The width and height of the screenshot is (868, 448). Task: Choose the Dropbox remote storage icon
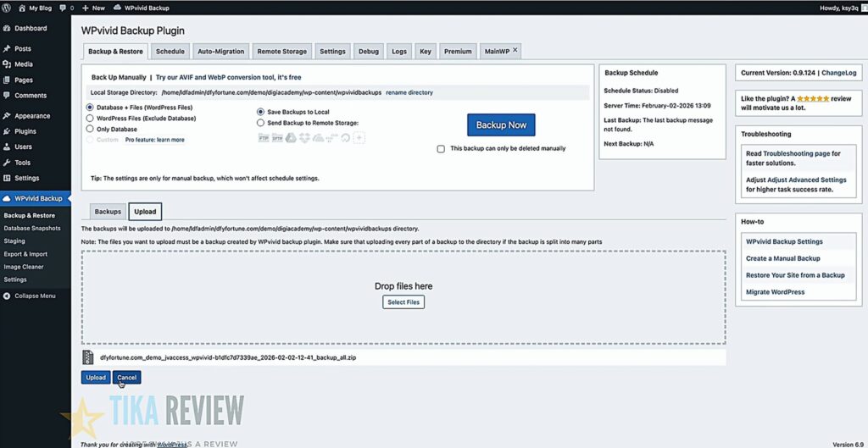pyautogui.click(x=304, y=138)
